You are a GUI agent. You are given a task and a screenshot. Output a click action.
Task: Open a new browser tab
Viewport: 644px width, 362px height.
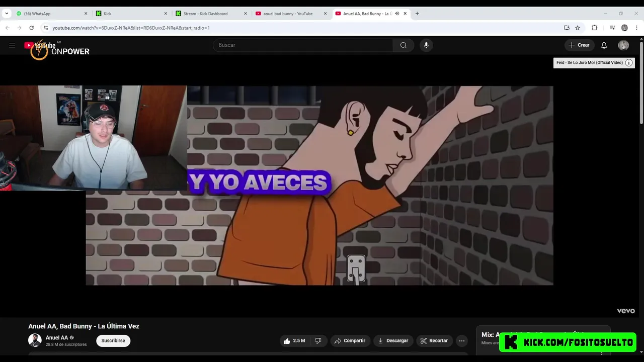tap(417, 14)
